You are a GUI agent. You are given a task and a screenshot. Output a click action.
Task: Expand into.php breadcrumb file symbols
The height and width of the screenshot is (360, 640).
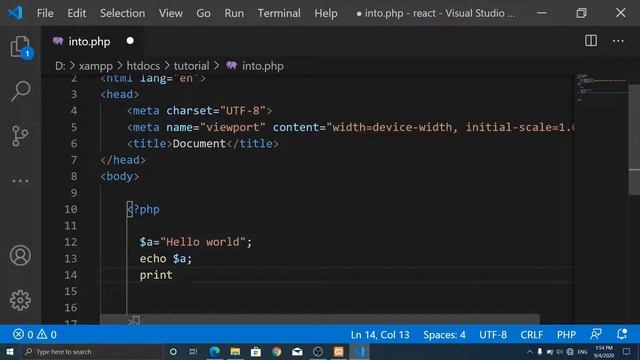pyautogui.click(x=262, y=66)
